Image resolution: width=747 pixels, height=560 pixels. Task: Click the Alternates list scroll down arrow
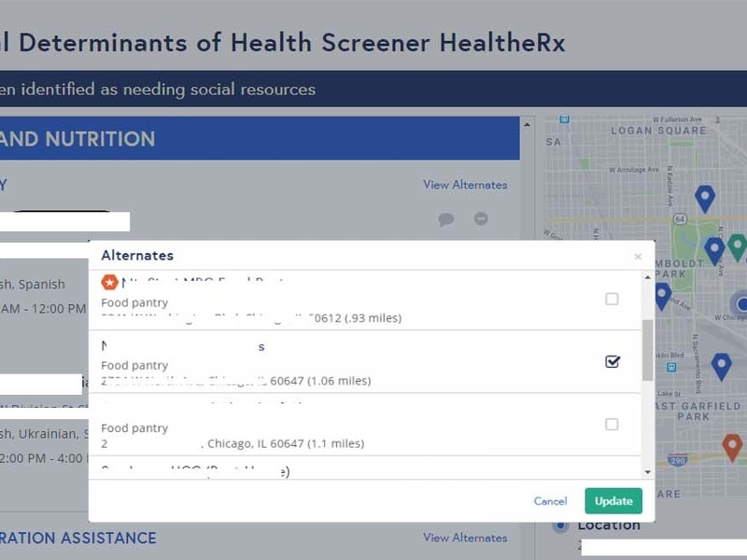tap(647, 472)
